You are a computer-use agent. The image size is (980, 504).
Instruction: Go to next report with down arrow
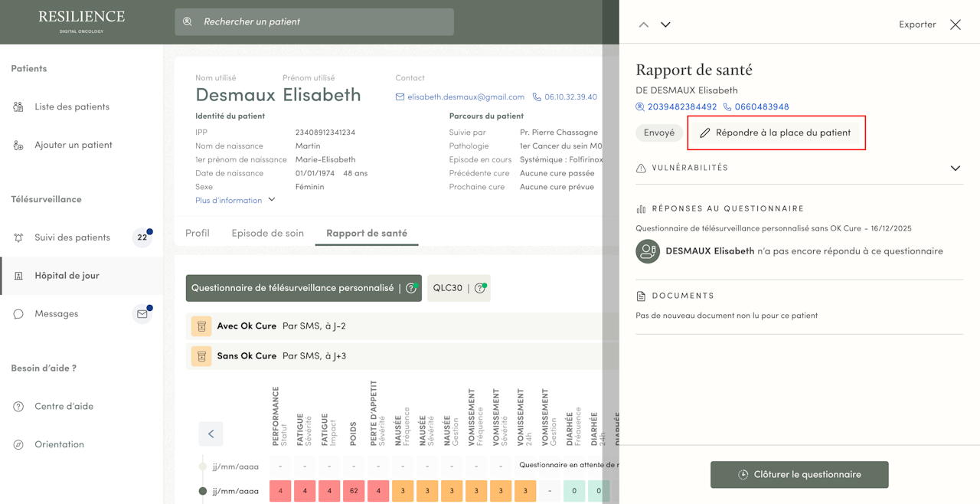pyautogui.click(x=665, y=25)
